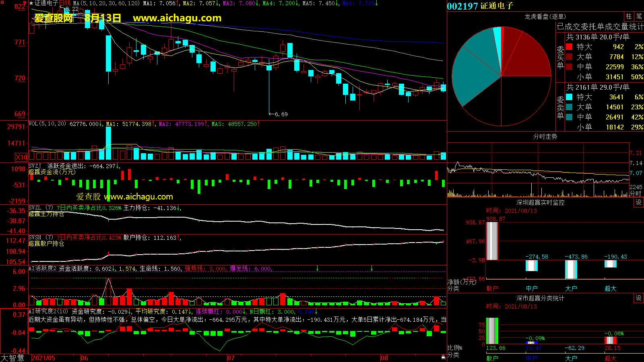This screenshot has height=362, width=644.
Task: Open 设 settings for 深圳超赢实时监控
Action: click(638, 202)
